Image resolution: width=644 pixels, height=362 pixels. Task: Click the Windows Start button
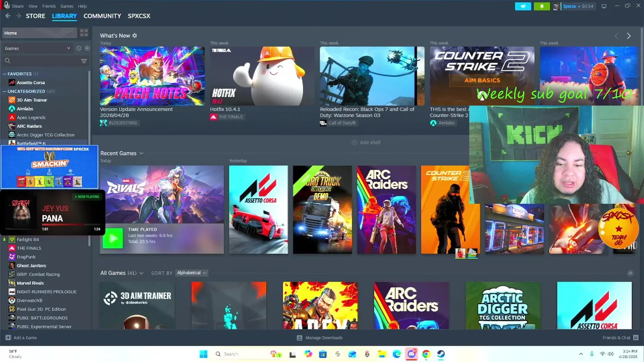(203, 354)
